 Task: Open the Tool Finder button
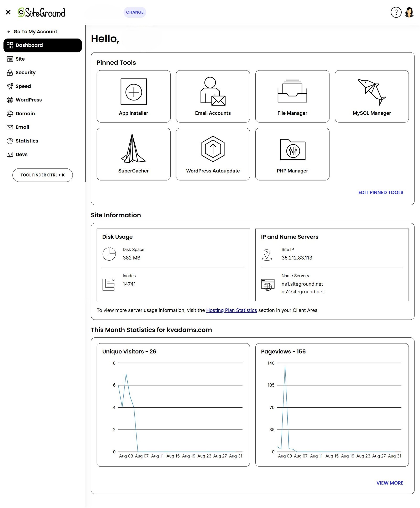pyautogui.click(x=43, y=175)
